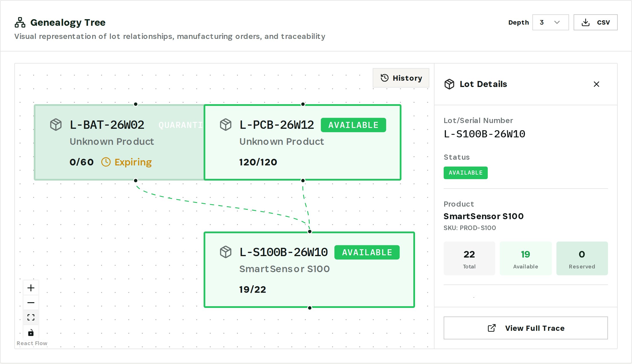632x364 pixels.
Task: Click the top handle of L-S100B-26W10 node
Action: click(310, 232)
